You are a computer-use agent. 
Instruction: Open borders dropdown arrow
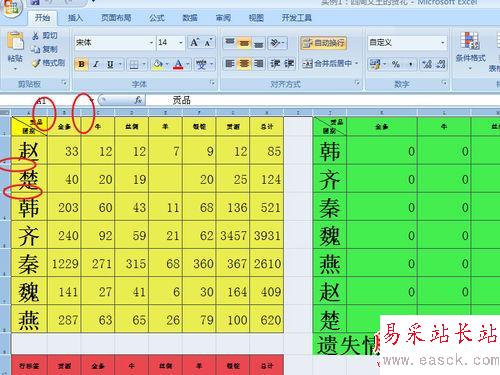[144, 64]
